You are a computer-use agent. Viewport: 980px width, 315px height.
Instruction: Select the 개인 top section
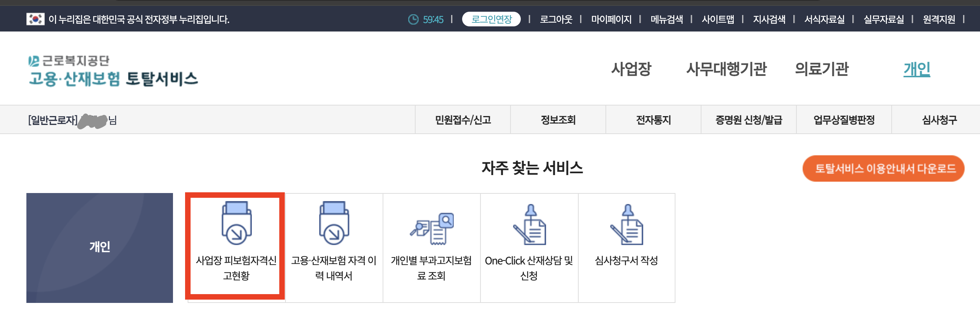pyautogui.click(x=917, y=69)
